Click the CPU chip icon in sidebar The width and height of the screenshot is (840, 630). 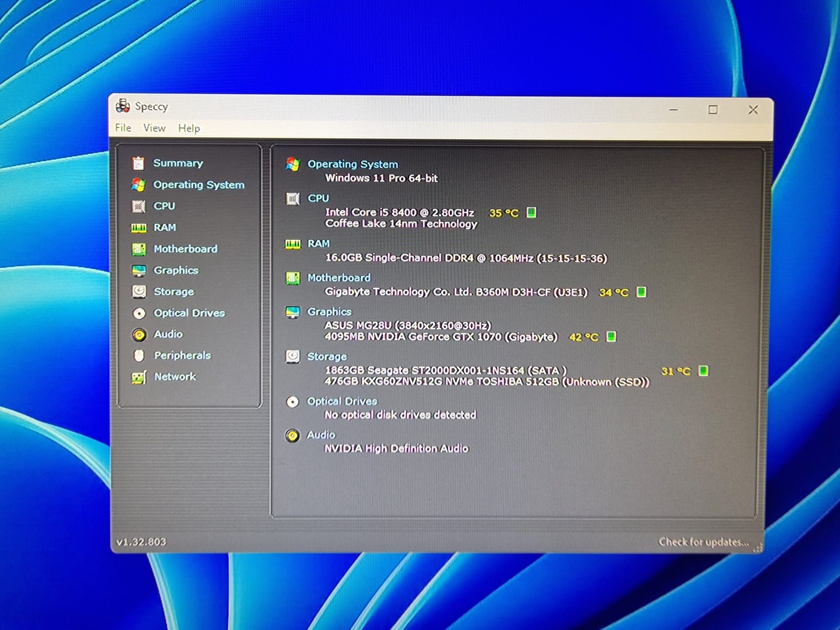139,206
